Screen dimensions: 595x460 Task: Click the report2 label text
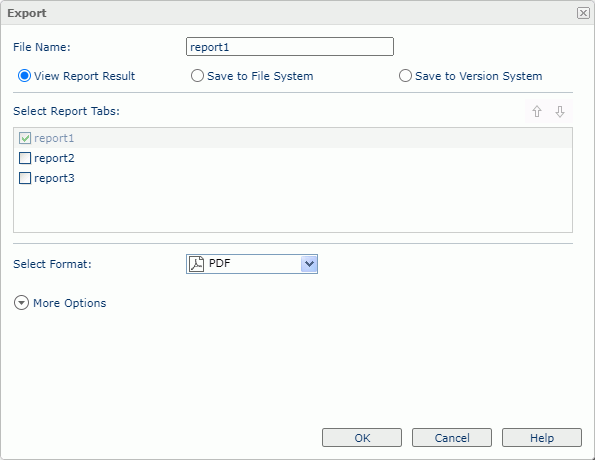pyautogui.click(x=54, y=158)
